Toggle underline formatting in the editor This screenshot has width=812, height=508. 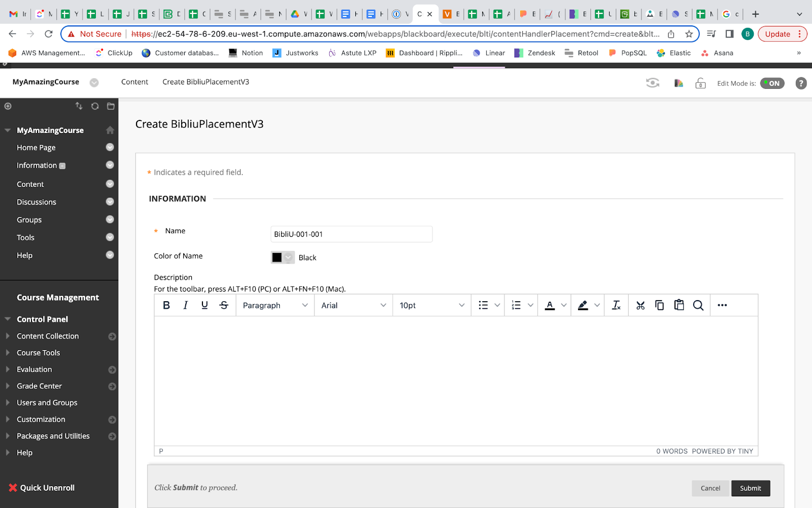[205, 305]
